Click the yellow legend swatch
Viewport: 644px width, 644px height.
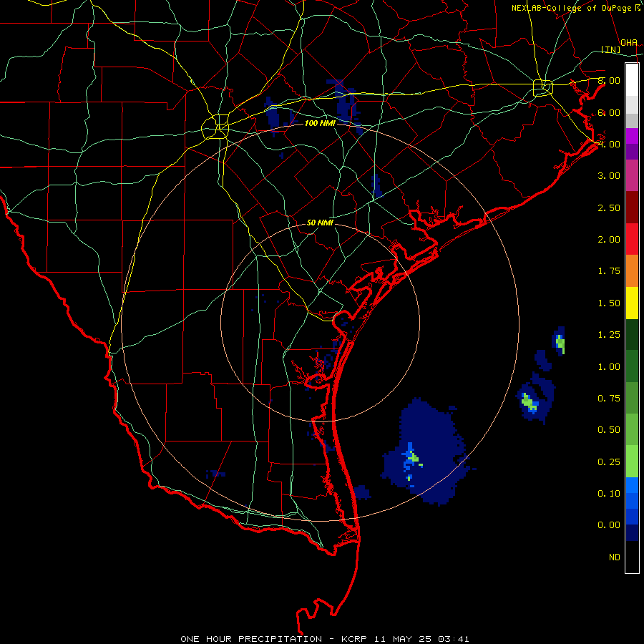632,303
